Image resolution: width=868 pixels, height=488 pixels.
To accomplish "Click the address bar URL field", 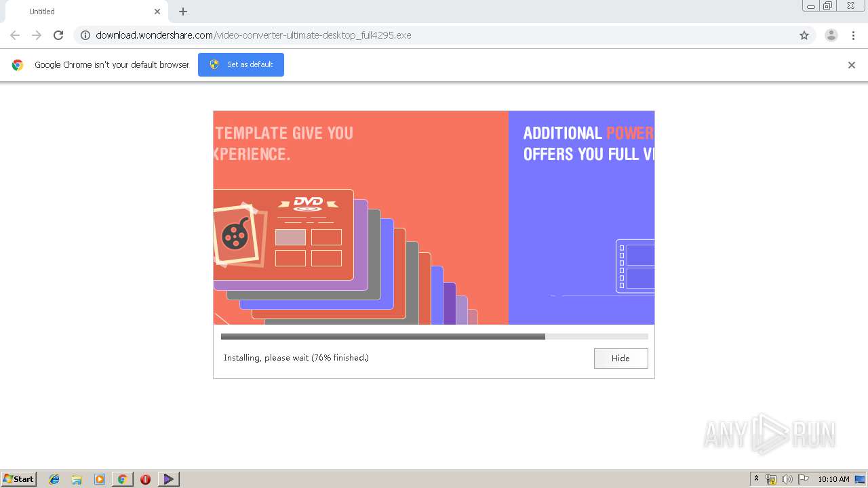I will 434,35.
